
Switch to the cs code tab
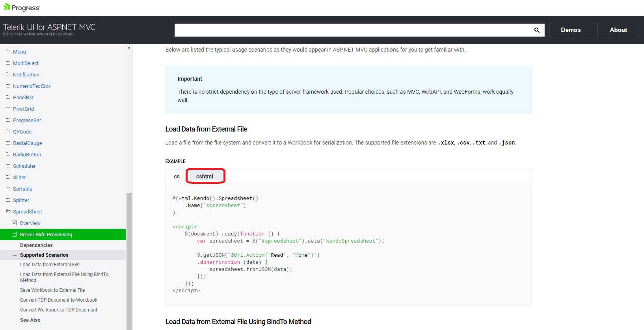coord(177,176)
